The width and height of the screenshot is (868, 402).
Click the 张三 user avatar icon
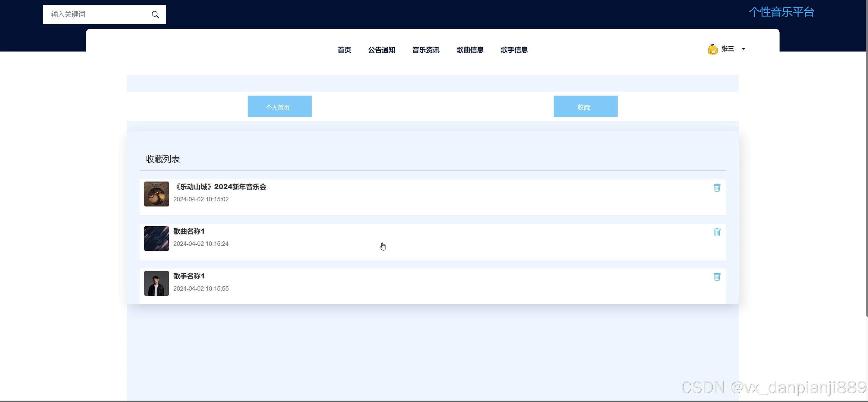point(712,49)
